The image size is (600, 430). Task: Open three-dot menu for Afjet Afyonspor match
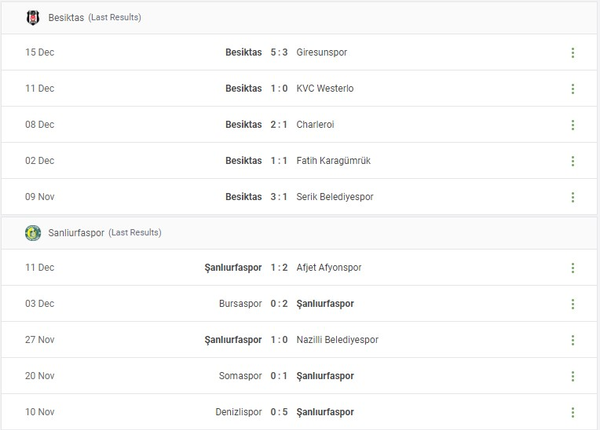(x=573, y=268)
